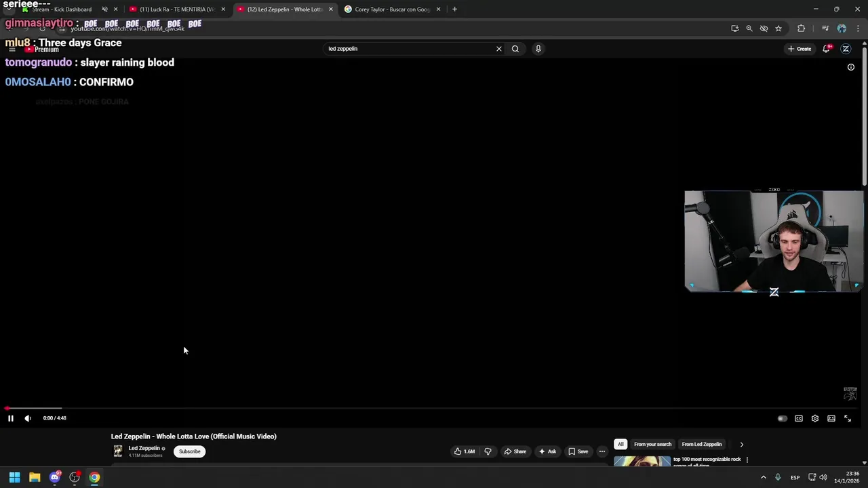Open YouTube account avatar menu
Viewport: 868px width, 488px height.
(x=846, y=49)
